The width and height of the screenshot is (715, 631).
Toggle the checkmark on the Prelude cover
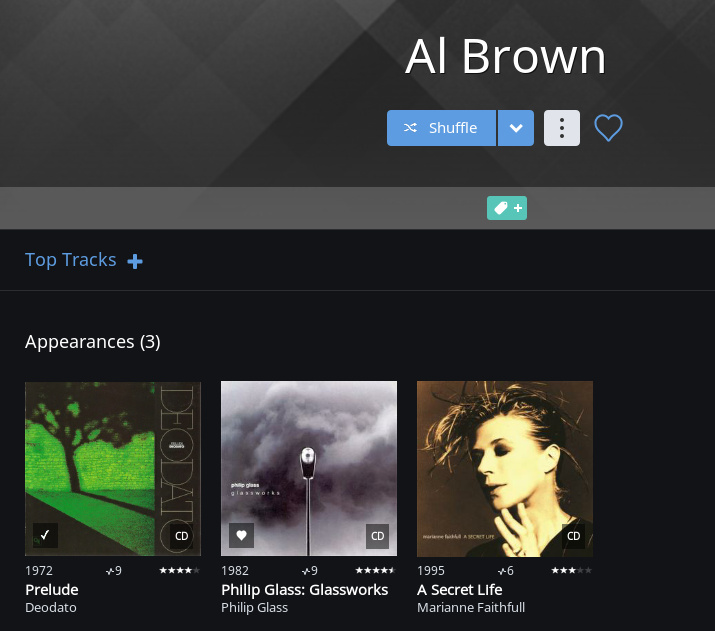pos(45,535)
